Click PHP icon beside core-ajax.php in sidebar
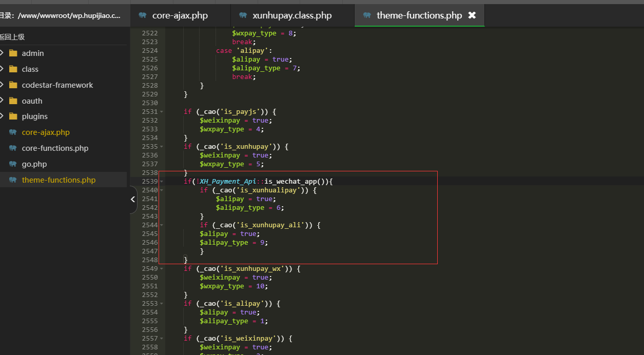This screenshot has width=644, height=355. coord(13,132)
